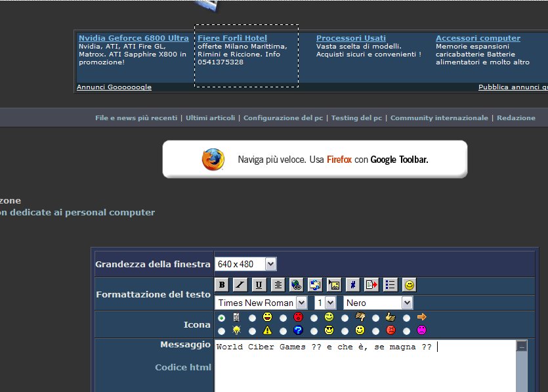The height and width of the screenshot is (392, 548).
Task: Open the Accessori computer ad link
Action: (x=478, y=38)
